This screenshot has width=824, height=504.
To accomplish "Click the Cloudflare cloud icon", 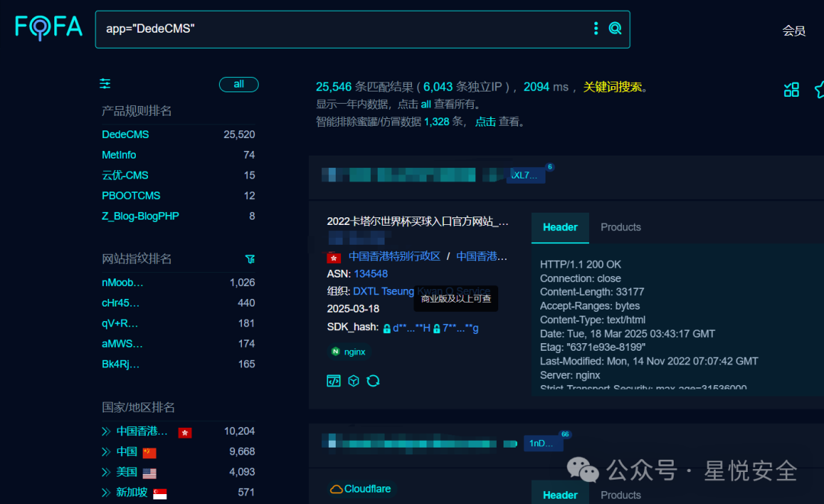I will pos(336,490).
